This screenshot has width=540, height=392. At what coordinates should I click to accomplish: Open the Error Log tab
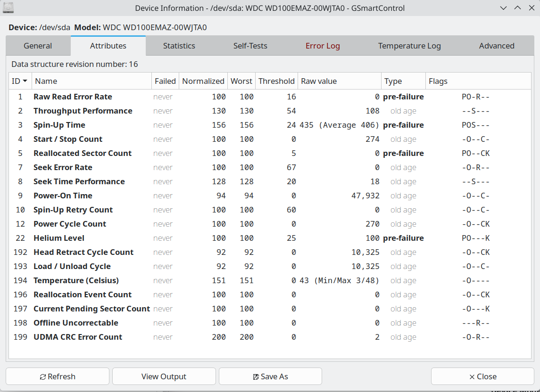point(323,46)
